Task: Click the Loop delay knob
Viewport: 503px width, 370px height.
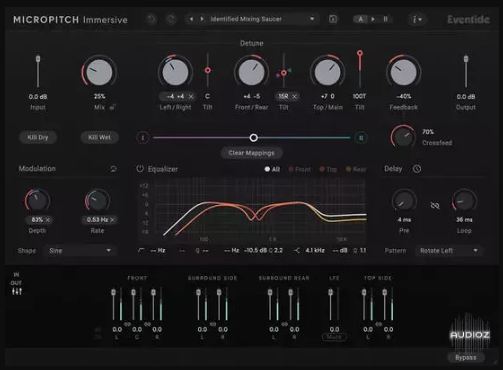Action: (464, 201)
